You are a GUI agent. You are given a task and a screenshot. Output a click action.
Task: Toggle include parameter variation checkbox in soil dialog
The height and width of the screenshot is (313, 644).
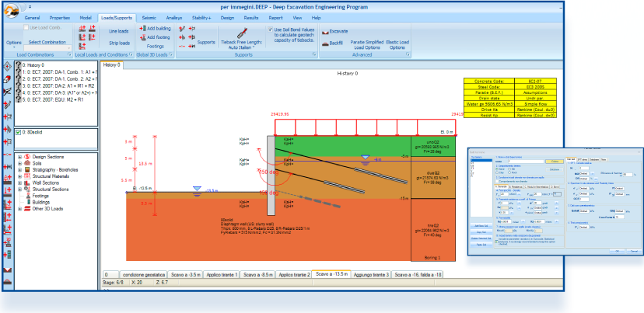coord(496,242)
